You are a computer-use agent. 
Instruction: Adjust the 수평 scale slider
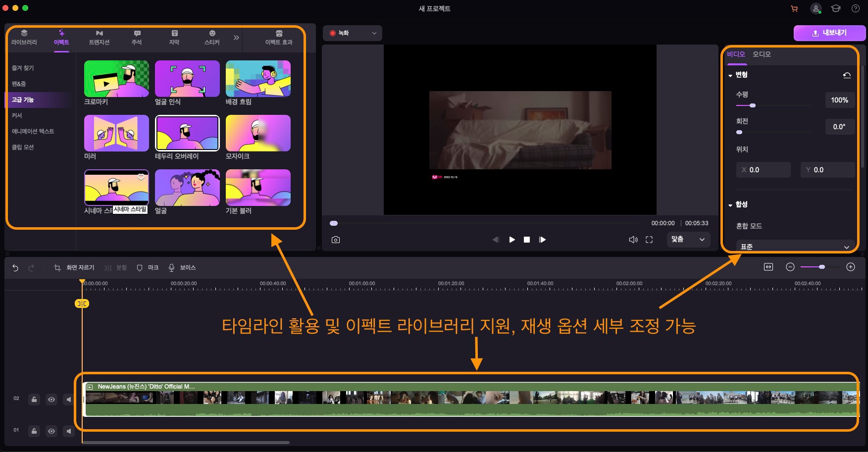tap(774, 105)
